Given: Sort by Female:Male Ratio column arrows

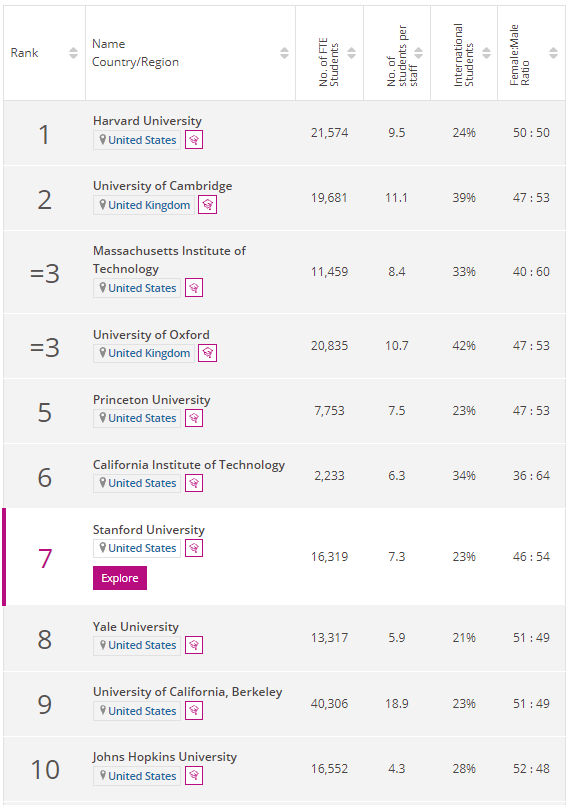Looking at the screenshot, I should (x=553, y=53).
